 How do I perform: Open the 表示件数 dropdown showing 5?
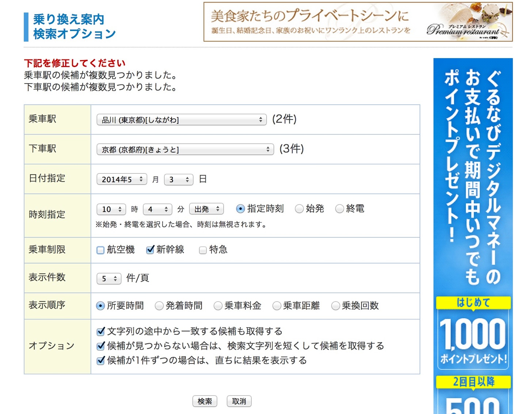[x=109, y=279]
